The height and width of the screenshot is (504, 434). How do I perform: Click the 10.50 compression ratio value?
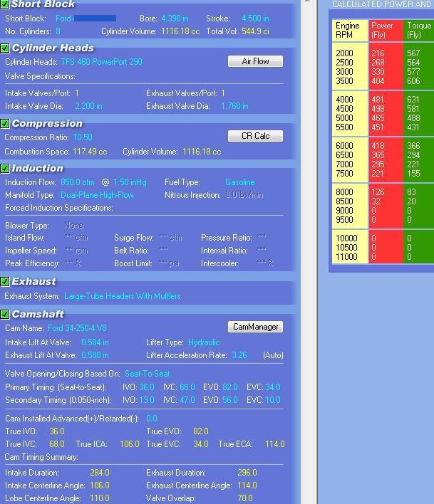[x=83, y=137]
